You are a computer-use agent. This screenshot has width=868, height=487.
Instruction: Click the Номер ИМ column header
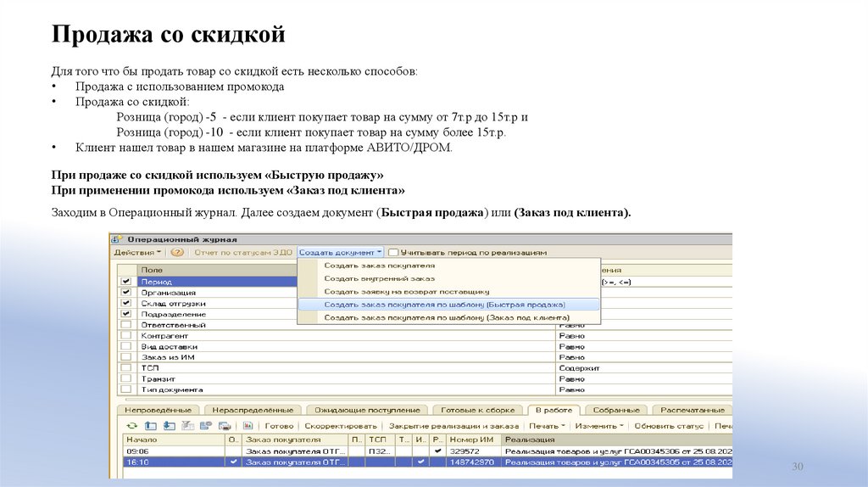click(x=473, y=439)
